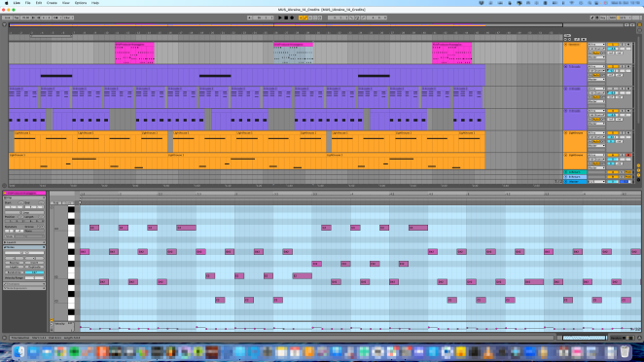This screenshot has width=644, height=362.
Task: Deactivate the top track's activator button
Action: click(x=612, y=45)
